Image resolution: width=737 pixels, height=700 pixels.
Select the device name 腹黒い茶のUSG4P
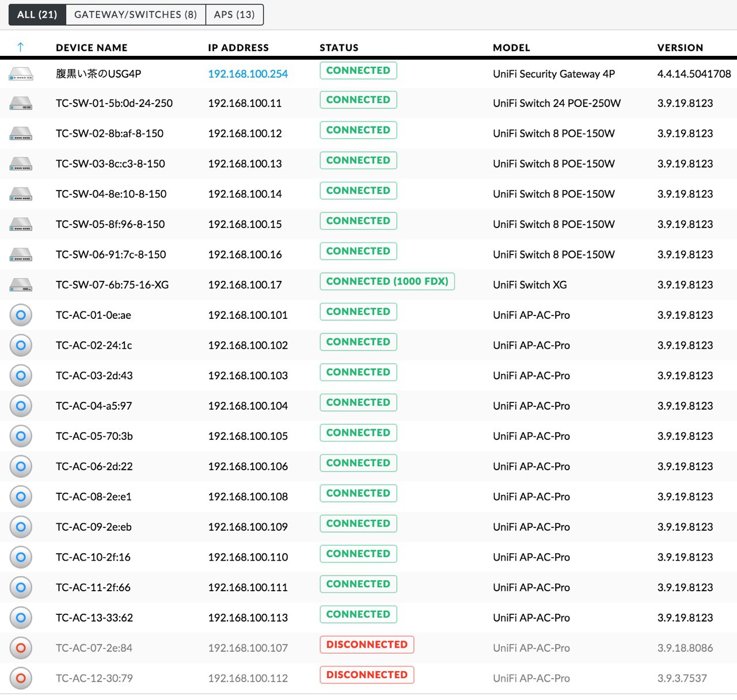click(98, 74)
